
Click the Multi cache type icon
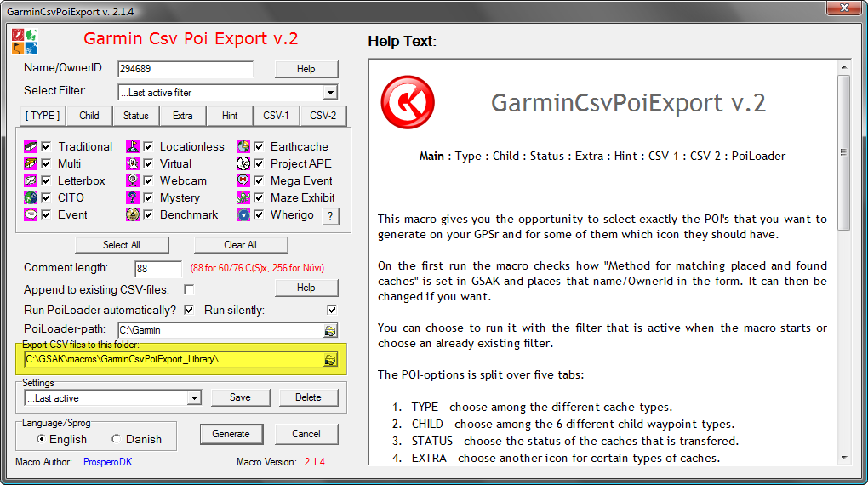[31, 164]
